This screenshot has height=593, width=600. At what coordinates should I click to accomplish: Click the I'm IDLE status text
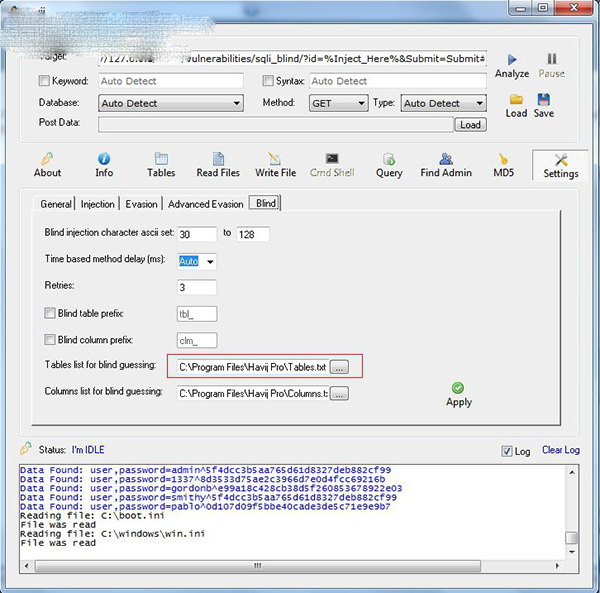click(x=88, y=450)
